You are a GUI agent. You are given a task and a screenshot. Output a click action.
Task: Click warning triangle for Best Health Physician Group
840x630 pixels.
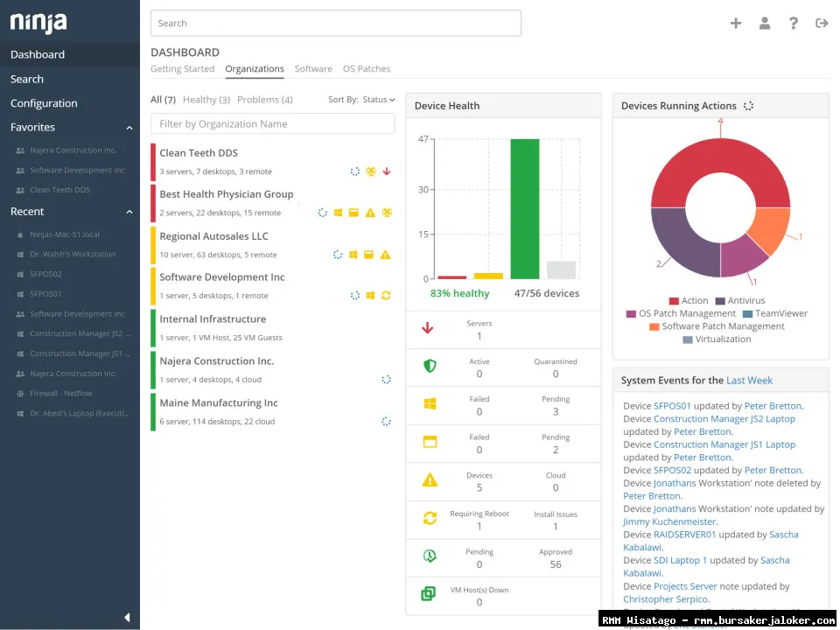(370, 213)
